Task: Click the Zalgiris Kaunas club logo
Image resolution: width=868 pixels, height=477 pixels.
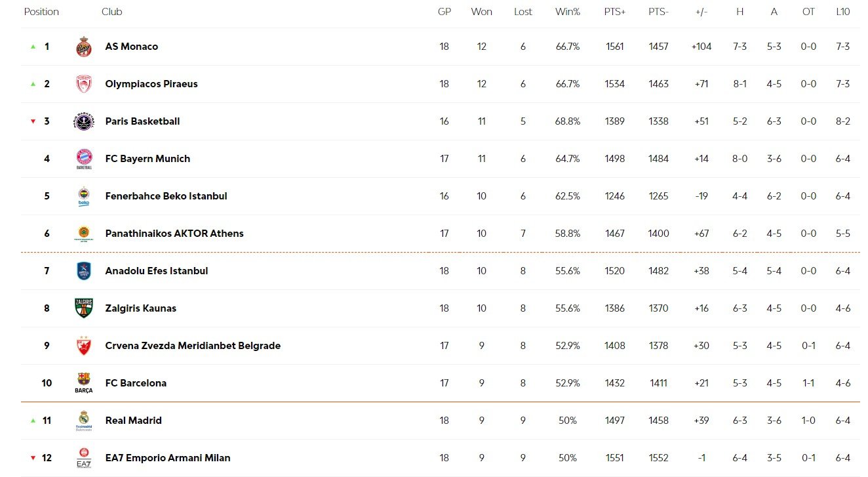Action: pos(84,308)
